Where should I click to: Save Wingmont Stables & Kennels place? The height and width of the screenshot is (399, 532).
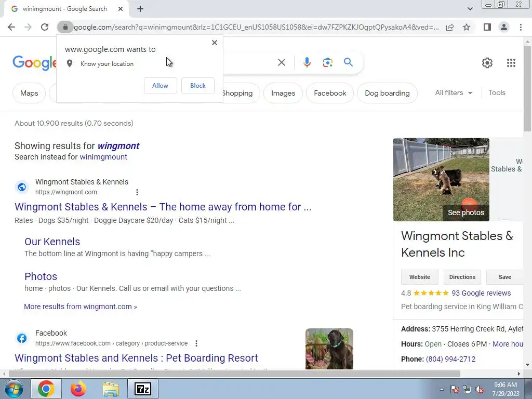pos(504,277)
